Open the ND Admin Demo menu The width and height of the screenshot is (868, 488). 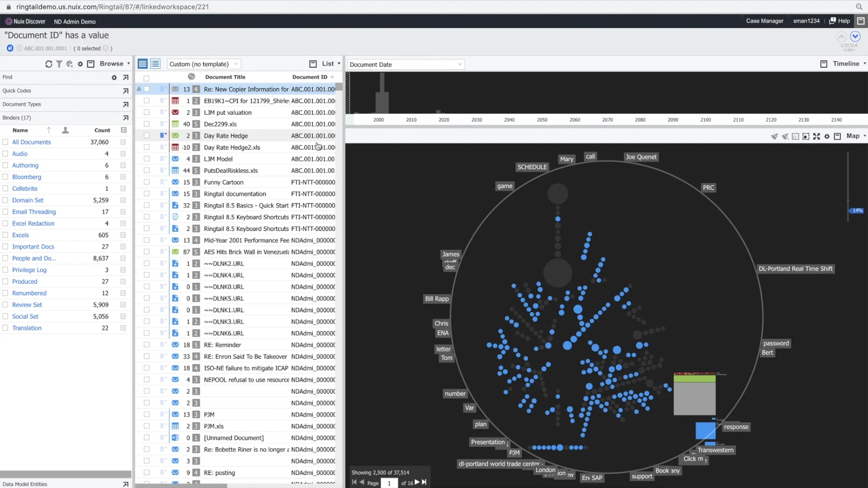pos(75,21)
